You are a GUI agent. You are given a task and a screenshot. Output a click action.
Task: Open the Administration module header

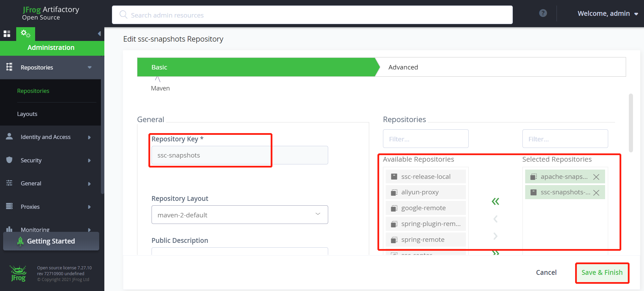pyautogui.click(x=52, y=48)
